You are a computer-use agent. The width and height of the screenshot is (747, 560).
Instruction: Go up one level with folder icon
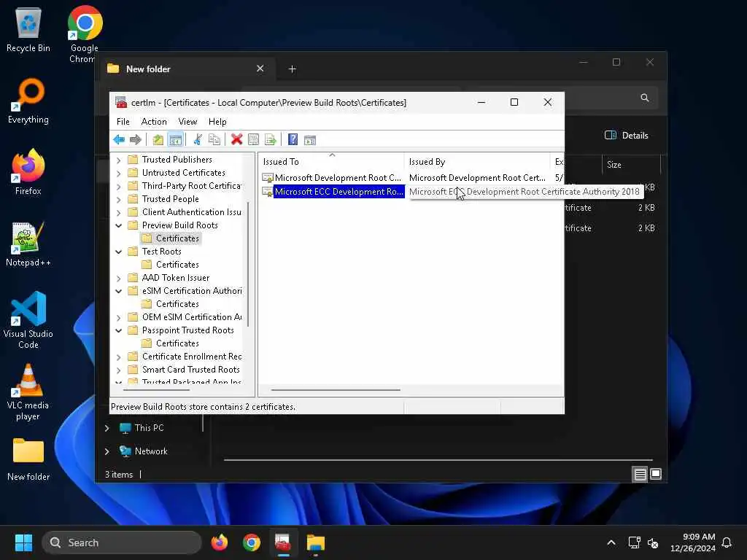tap(158, 139)
